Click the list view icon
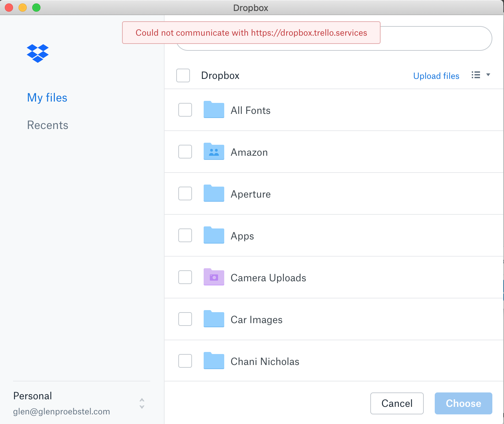Image resolution: width=504 pixels, height=424 pixels. pyautogui.click(x=476, y=75)
